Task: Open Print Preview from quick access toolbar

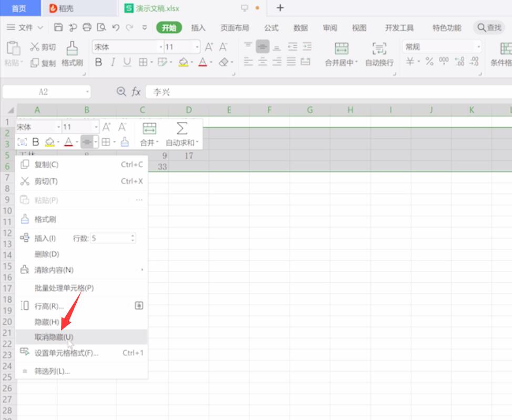Action: pos(101,27)
